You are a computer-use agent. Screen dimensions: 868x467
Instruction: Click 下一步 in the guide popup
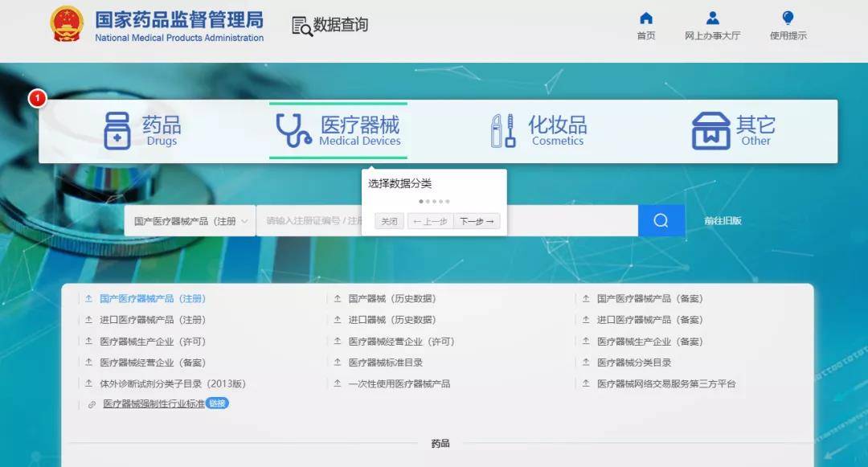coord(477,221)
